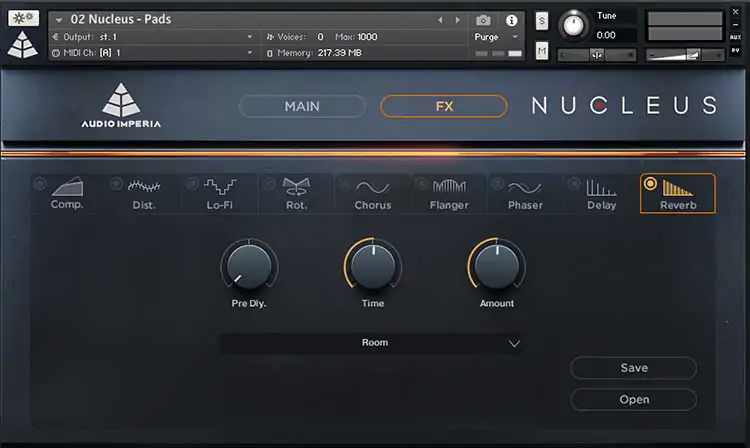The width and height of the screenshot is (750, 448).
Task: Click the Tune value 0.00 field
Action: click(606, 35)
